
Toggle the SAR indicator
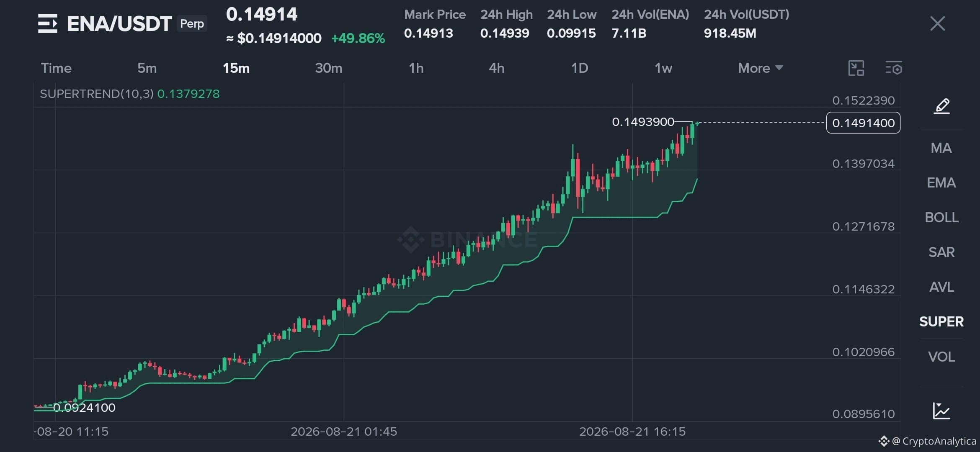click(x=941, y=252)
